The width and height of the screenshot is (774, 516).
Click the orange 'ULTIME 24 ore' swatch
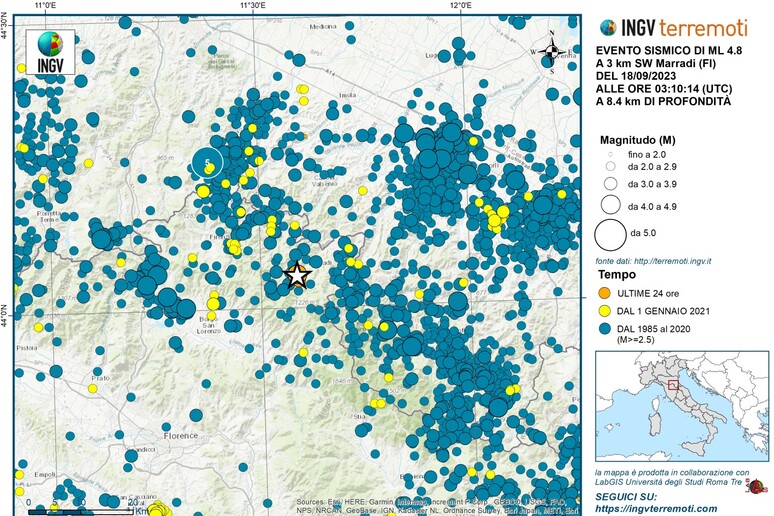tap(602, 292)
